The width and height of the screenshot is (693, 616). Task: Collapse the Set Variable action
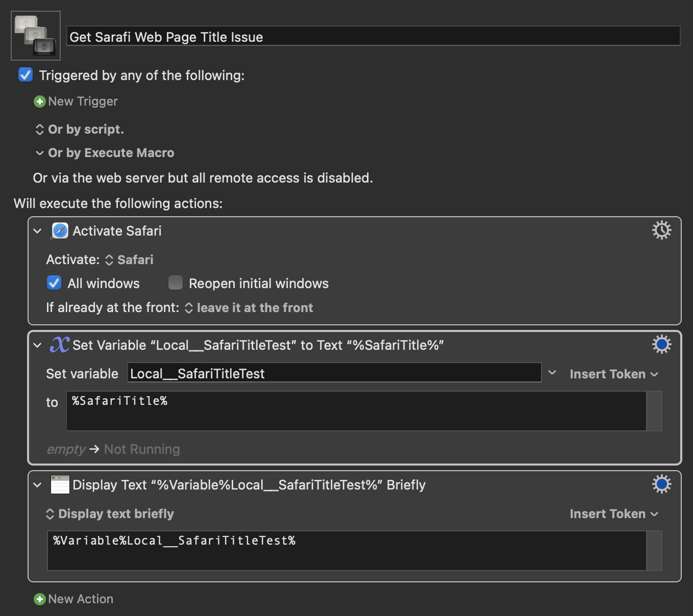pos(37,345)
